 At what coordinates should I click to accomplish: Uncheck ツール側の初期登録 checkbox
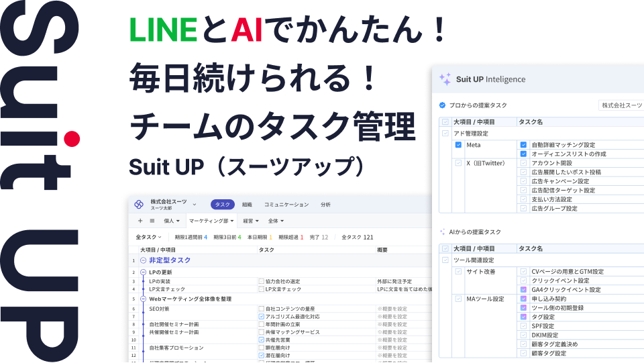pyautogui.click(x=523, y=308)
